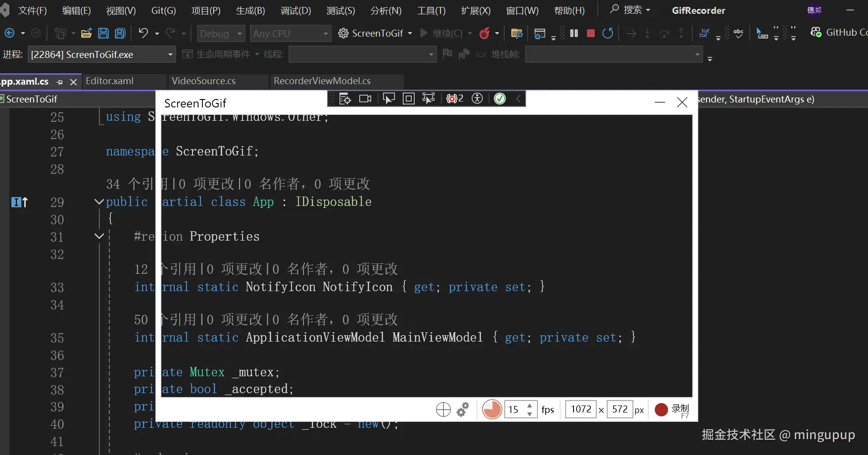
Task: Save the current file via single floppy icon
Action: coord(103,33)
